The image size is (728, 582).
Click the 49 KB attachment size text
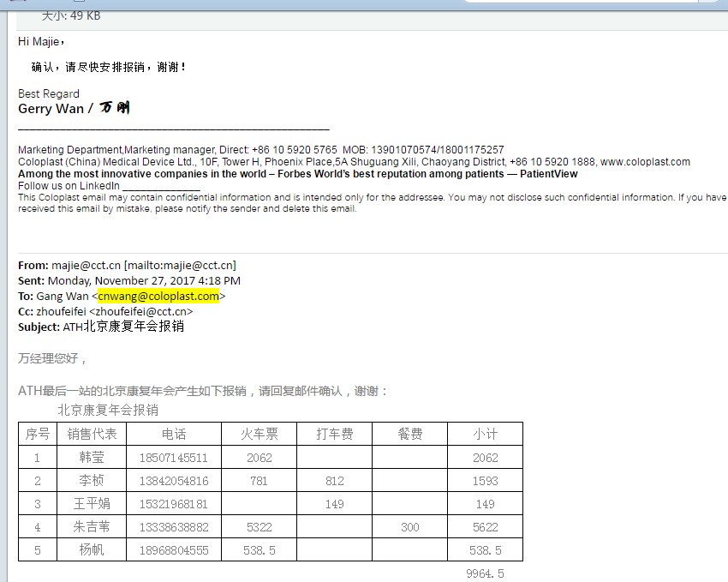click(x=71, y=15)
